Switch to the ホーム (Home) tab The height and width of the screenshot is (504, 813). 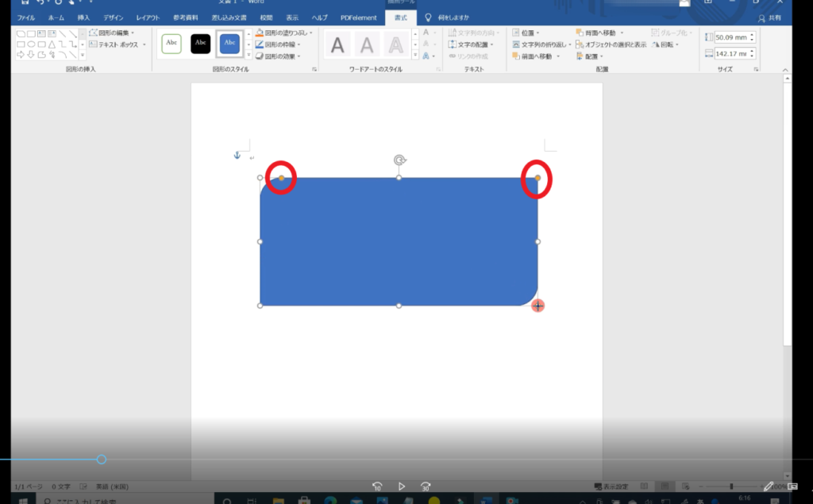(x=56, y=17)
